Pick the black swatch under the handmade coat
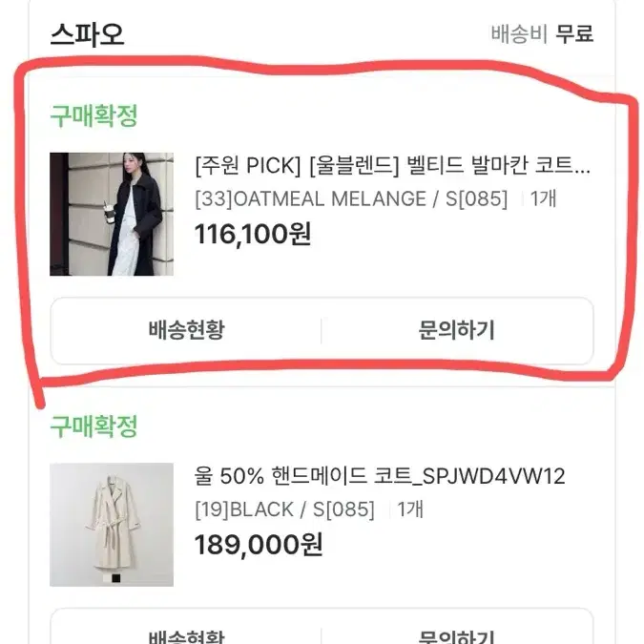This screenshot has height=644, width=644. pos(116,578)
